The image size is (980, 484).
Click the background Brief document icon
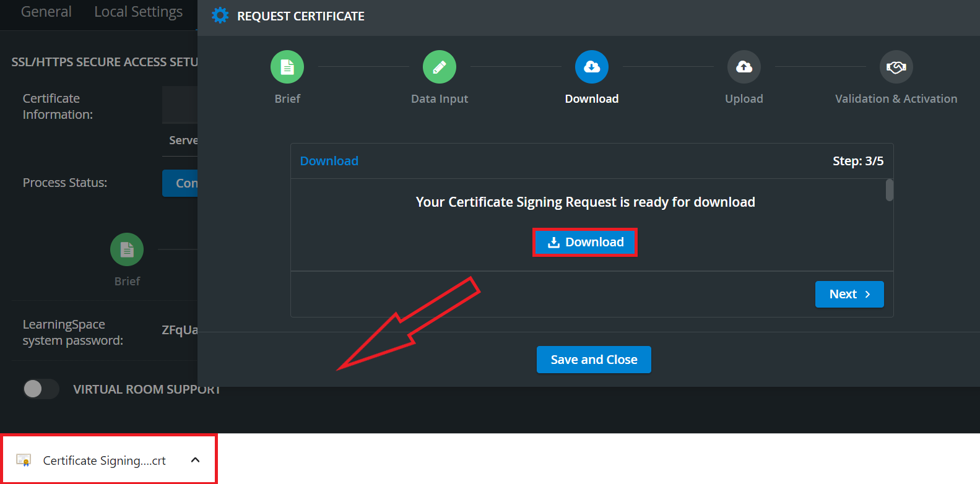click(127, 249)
